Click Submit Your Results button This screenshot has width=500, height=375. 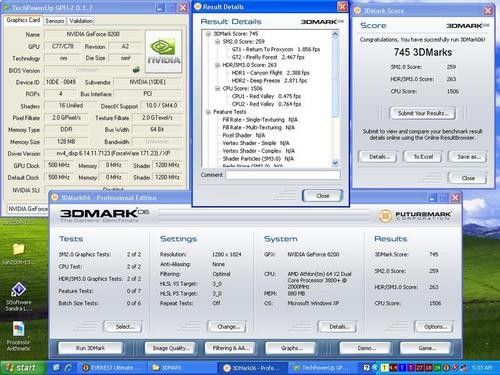(423, 113)
